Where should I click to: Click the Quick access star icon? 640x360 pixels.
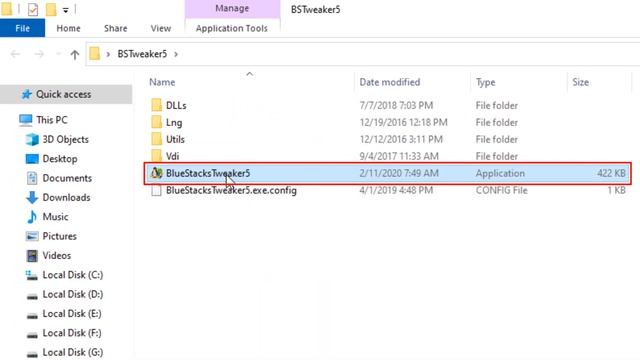click(x=27, y=94)
